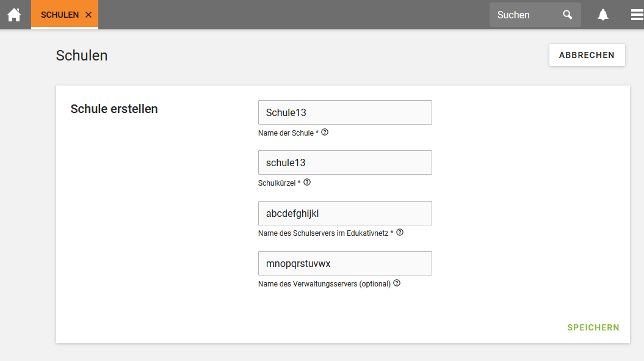Open the hamburger menu
Image resolution: width=644 pixels, height=361 pixels.
(637, 15)
